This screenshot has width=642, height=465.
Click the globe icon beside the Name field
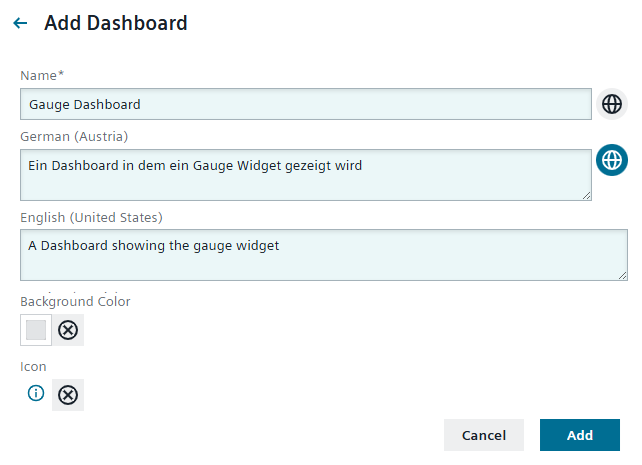click(x=612, y=104)
